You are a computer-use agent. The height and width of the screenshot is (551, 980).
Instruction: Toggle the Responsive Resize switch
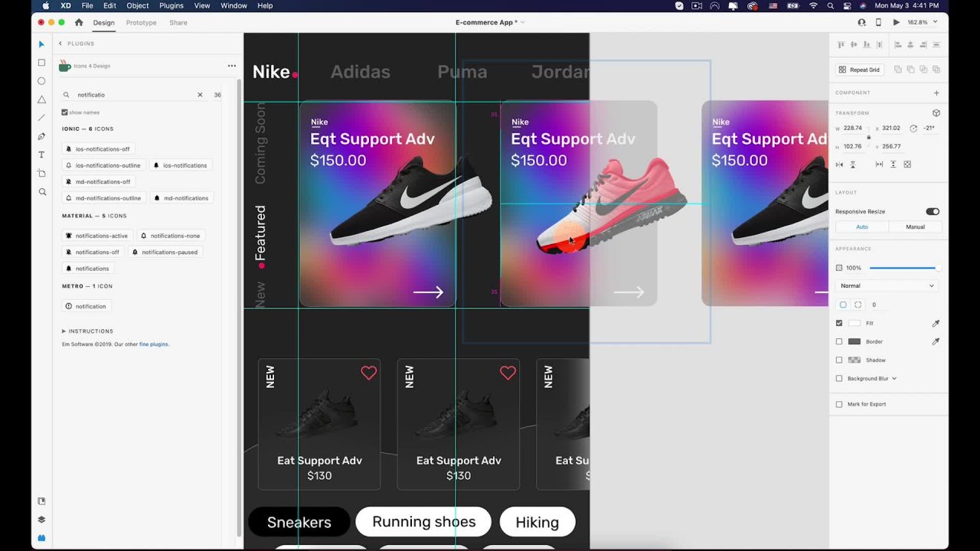932,211
